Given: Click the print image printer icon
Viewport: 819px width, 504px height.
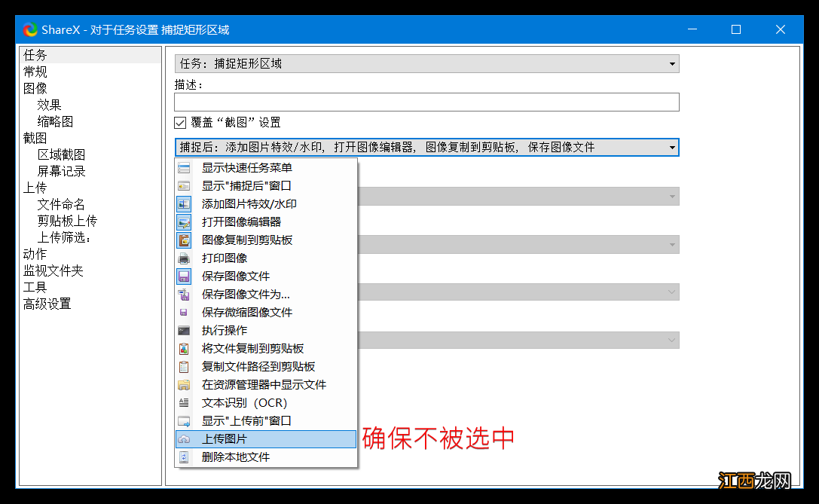Looking at the screenshot, I should tap(184, 258).
